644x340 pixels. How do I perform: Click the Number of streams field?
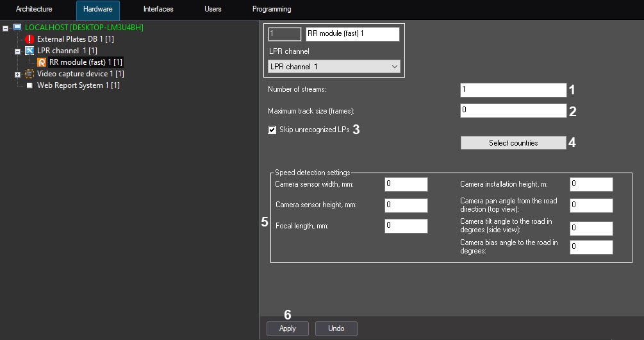click(x=513, y=90)
